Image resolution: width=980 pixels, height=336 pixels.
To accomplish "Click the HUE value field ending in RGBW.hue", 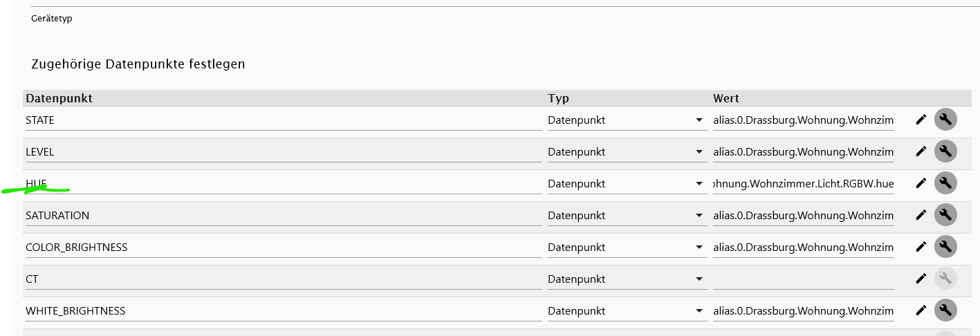I will coord(803,184).
